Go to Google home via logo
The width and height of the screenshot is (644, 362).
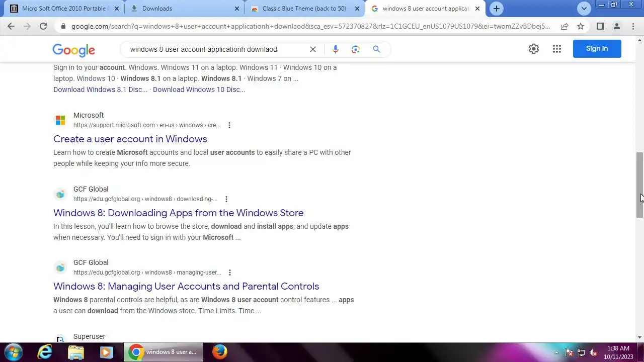(x=73, y=50)
